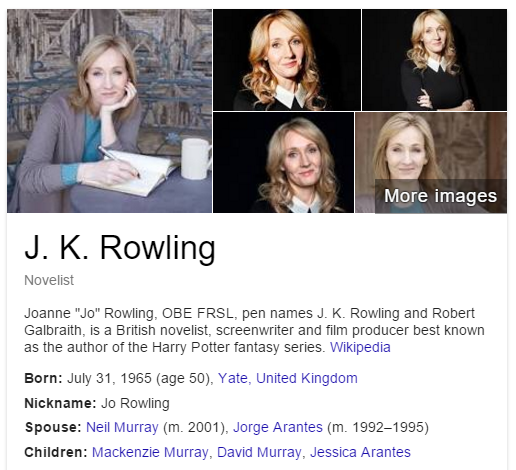The image size is (516, 470).
Task: Open the Wikipedia link
Action: 360,347
